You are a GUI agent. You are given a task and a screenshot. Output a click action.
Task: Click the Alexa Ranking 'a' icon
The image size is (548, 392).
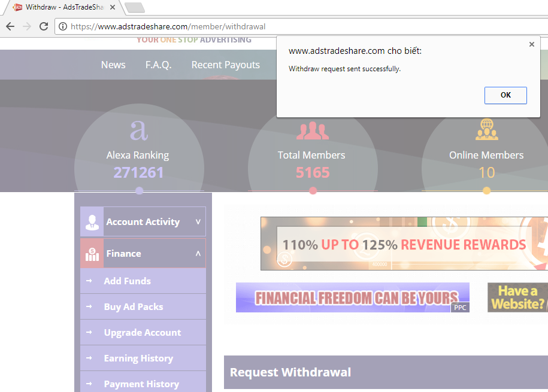(139, 130)
